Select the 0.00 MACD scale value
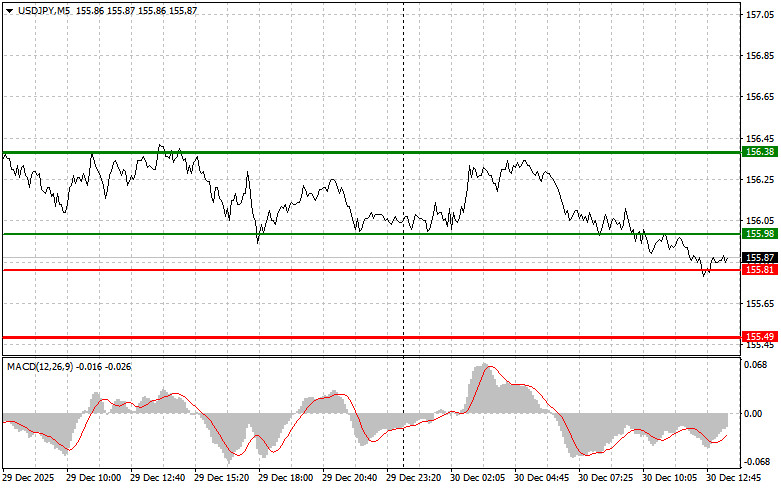Image resolution: width=781 pixels, height=489 pixels. 754,413
